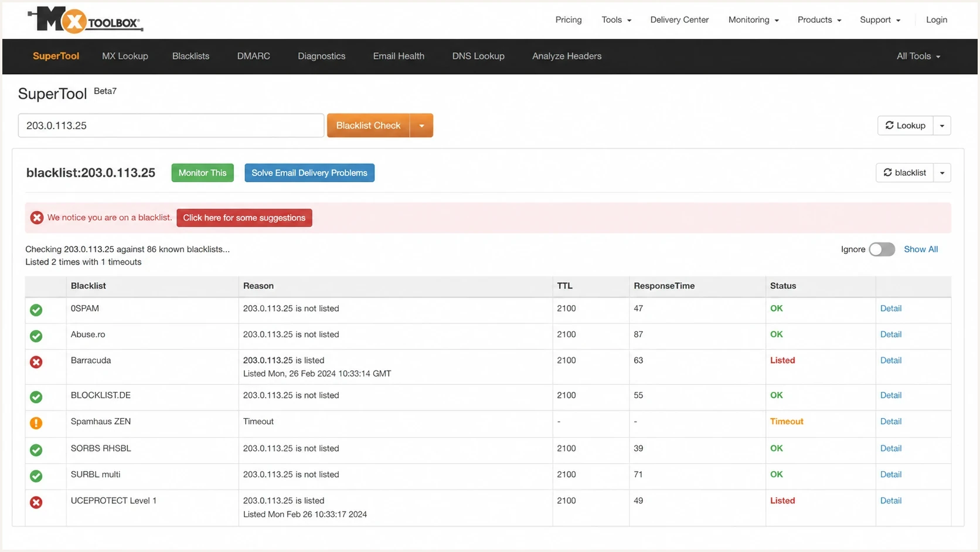Go to MX Lookup tab
Screen dimensions: 980x552
point(125,56)
